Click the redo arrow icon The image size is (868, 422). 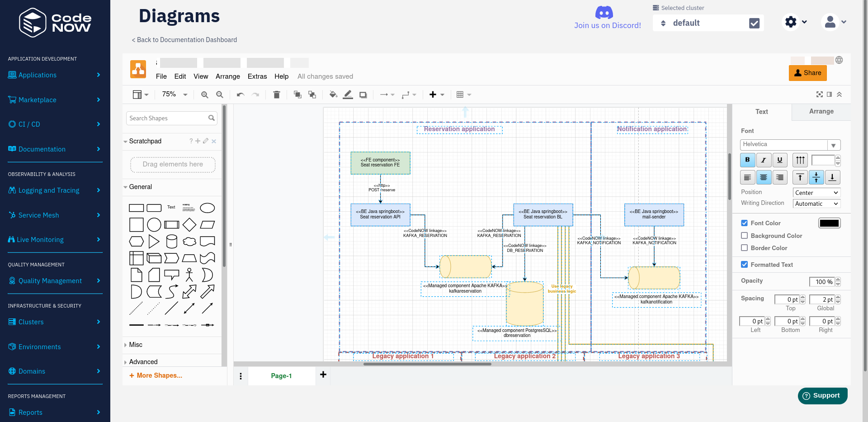[255, 95]
